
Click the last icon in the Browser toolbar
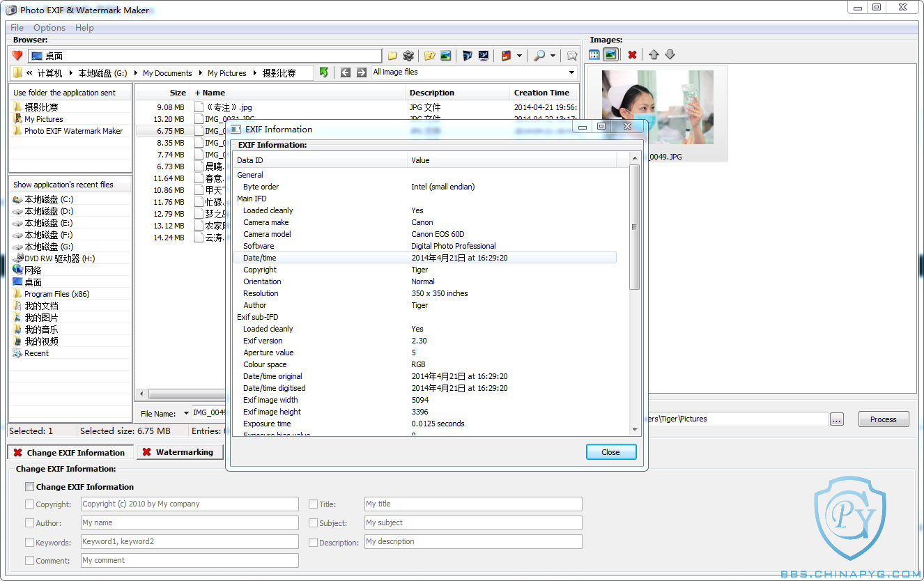coord(572,56)
